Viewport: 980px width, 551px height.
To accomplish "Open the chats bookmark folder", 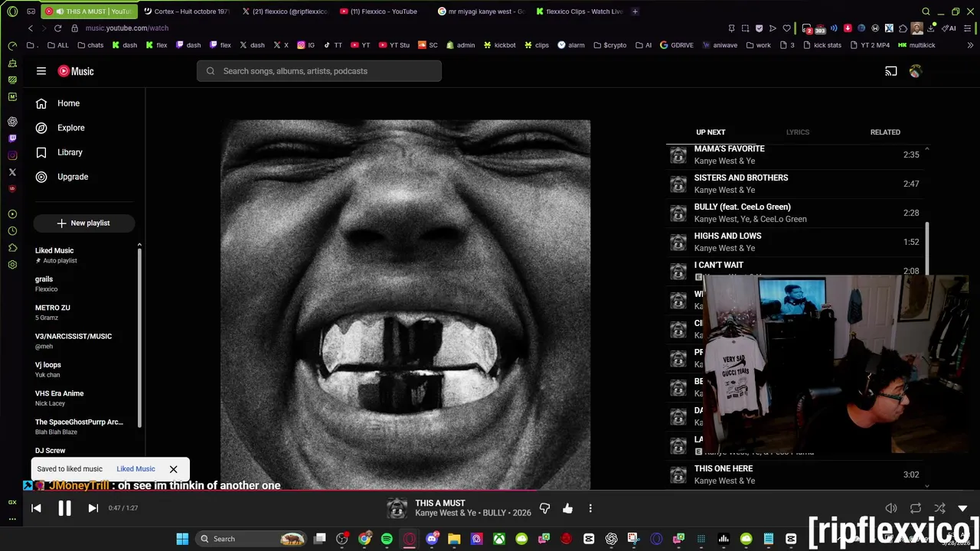I will (90, 45).
